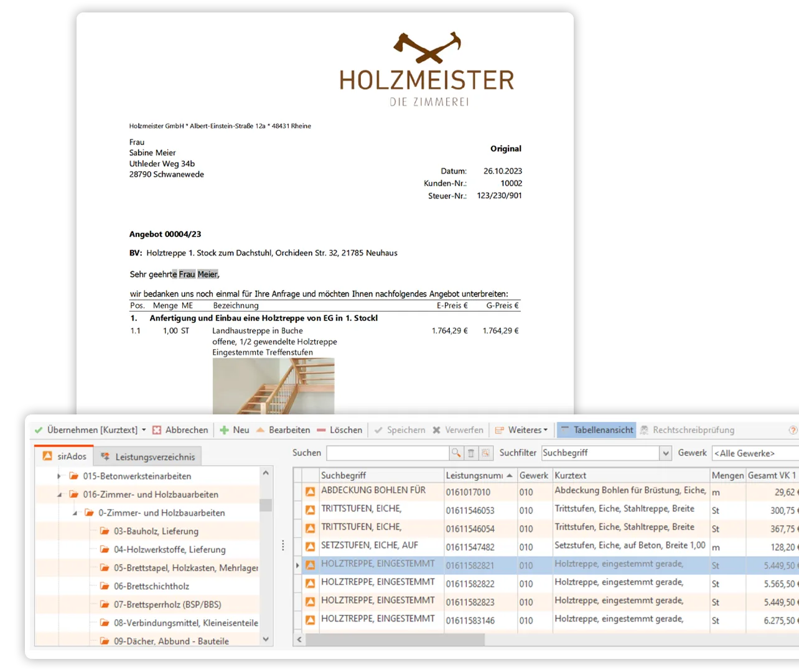Toggle the Tabellenansicht view
Viewport: 799px width, 672px height.
coord(596,430)
